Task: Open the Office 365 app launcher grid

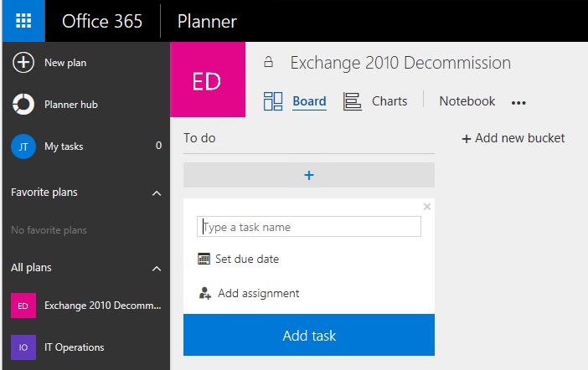Action: point(23,21)
